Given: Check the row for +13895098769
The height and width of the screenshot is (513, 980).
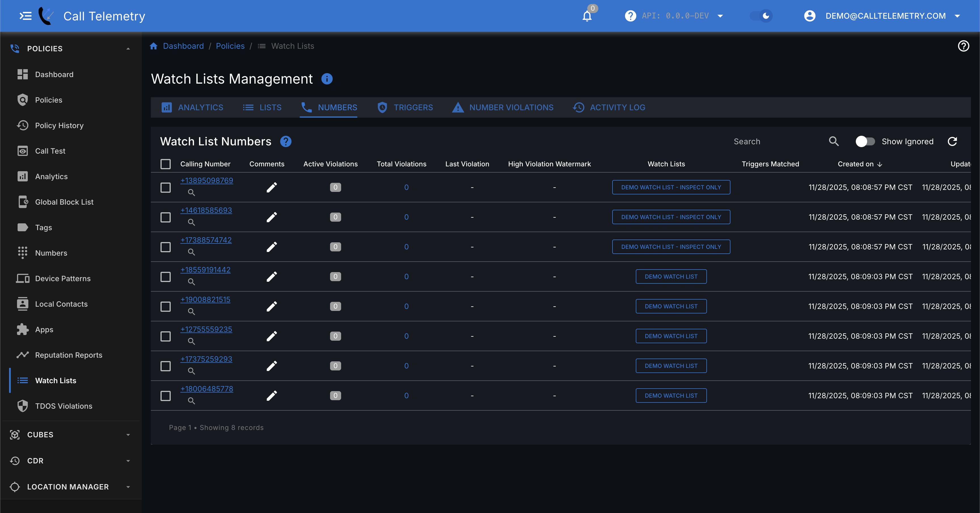Looking at the screenshot, I should click(x=166, y=187).
